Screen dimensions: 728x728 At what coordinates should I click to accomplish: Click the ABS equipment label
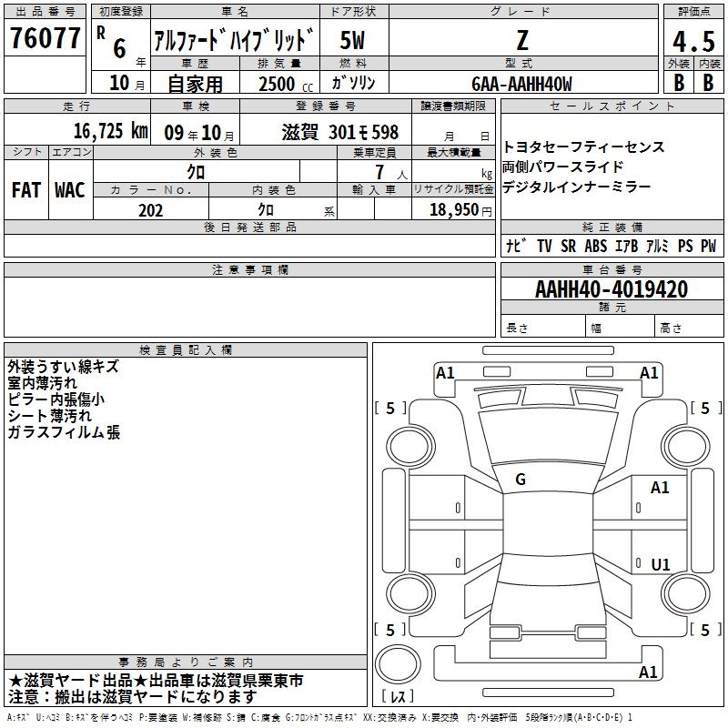[596, 246]
